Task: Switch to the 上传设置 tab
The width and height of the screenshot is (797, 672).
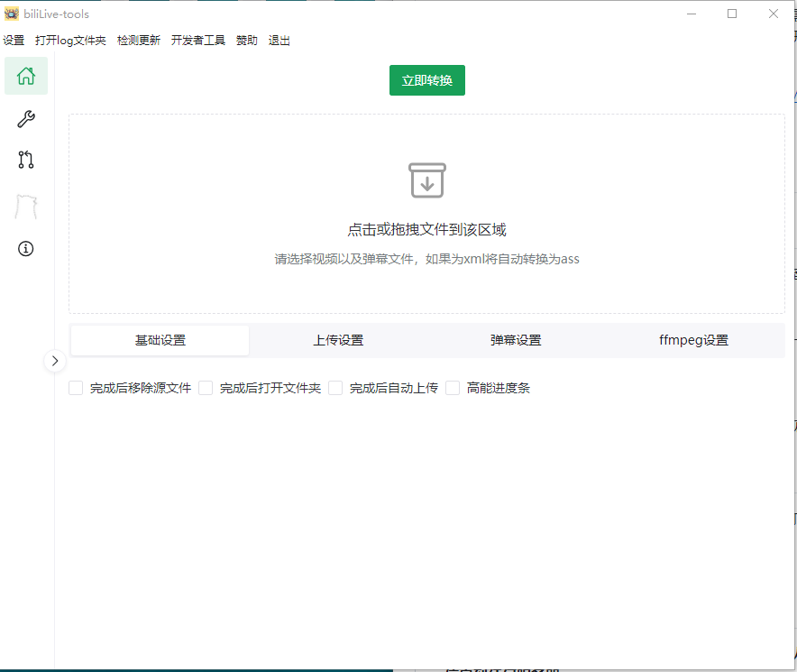Action: point(338,340)
